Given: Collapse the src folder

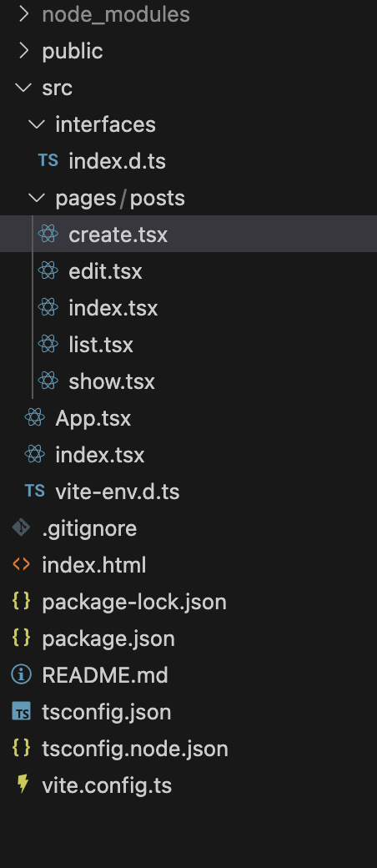Looking at the screenshot, I should (x=23, y=88).
